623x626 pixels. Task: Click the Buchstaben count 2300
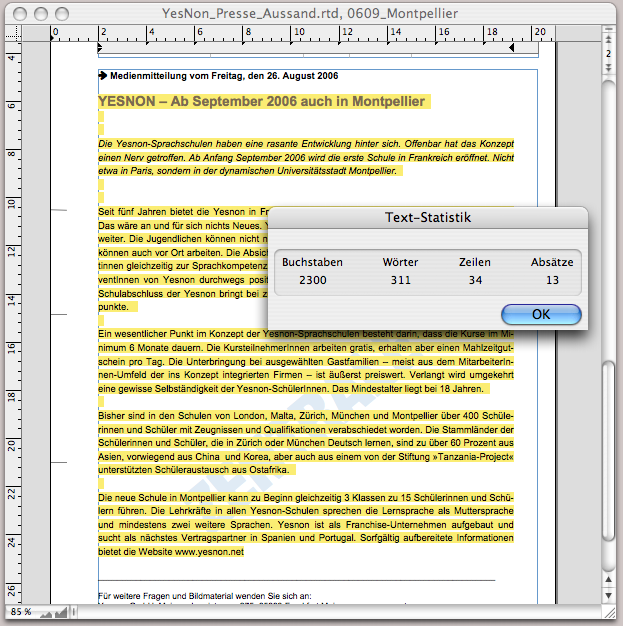click(312, 280)
